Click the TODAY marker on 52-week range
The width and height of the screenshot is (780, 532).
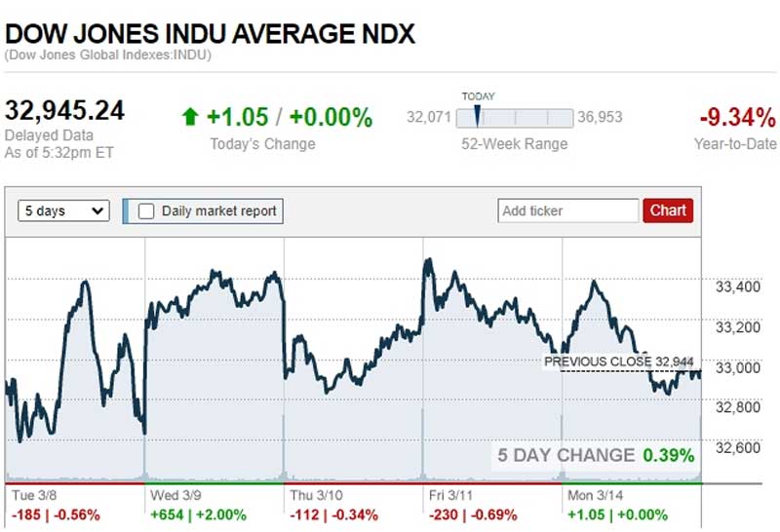(x=477, y=117)
